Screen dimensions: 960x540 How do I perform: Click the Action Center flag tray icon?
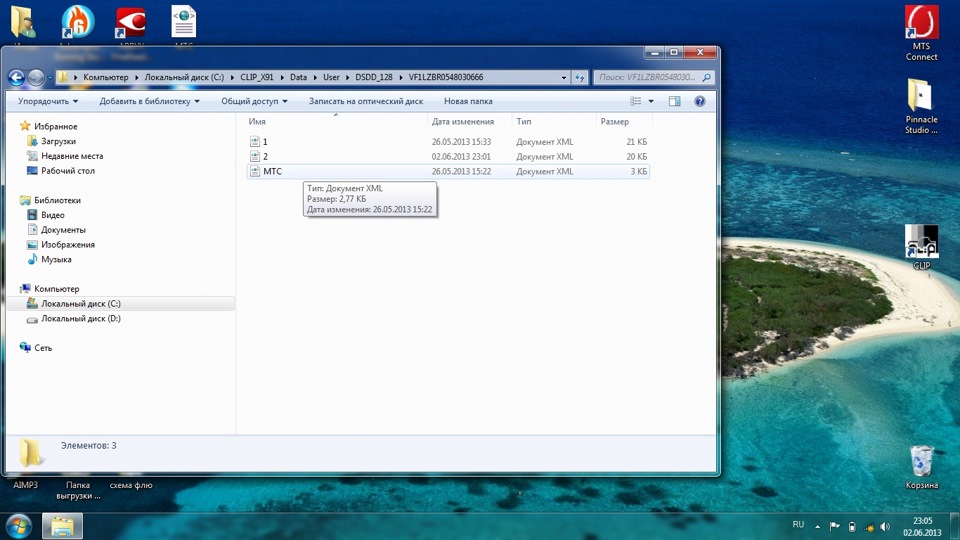834,526
